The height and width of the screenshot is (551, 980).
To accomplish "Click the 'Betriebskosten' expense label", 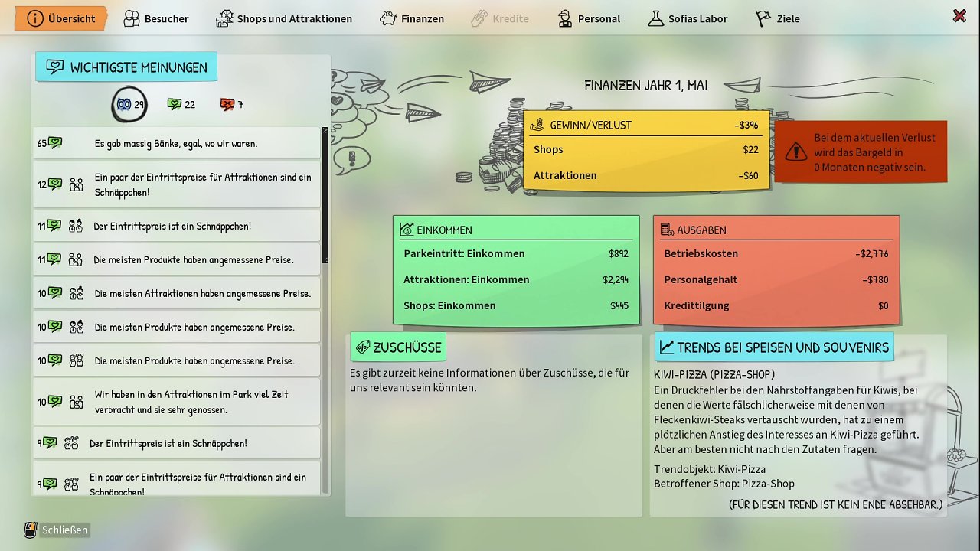I will pos(701,253).
